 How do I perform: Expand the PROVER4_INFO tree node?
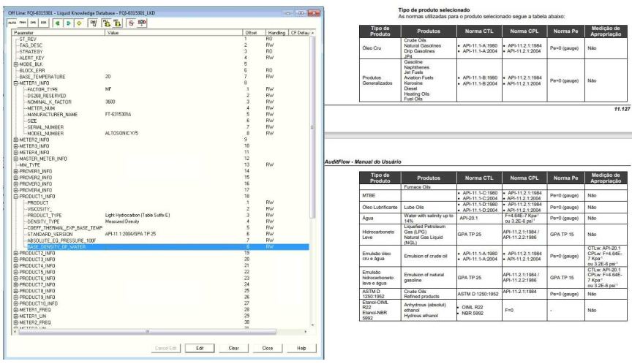pyautogui.click(x=16, y=190)
